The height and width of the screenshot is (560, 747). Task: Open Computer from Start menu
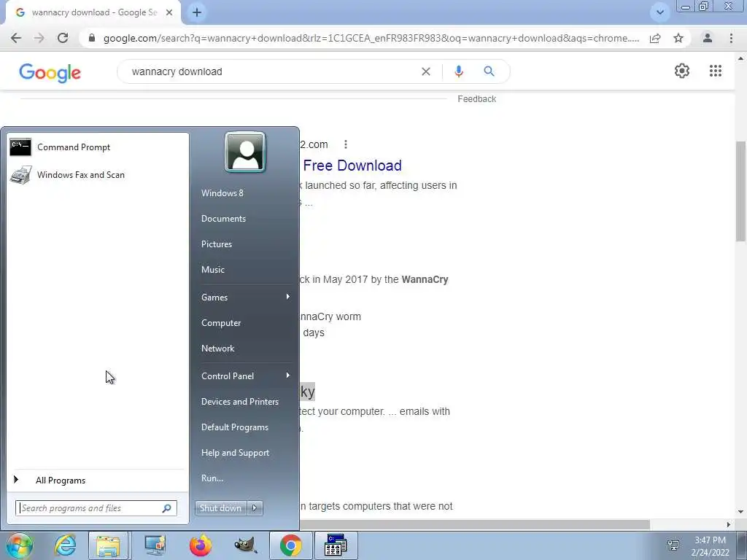(221, 323)
